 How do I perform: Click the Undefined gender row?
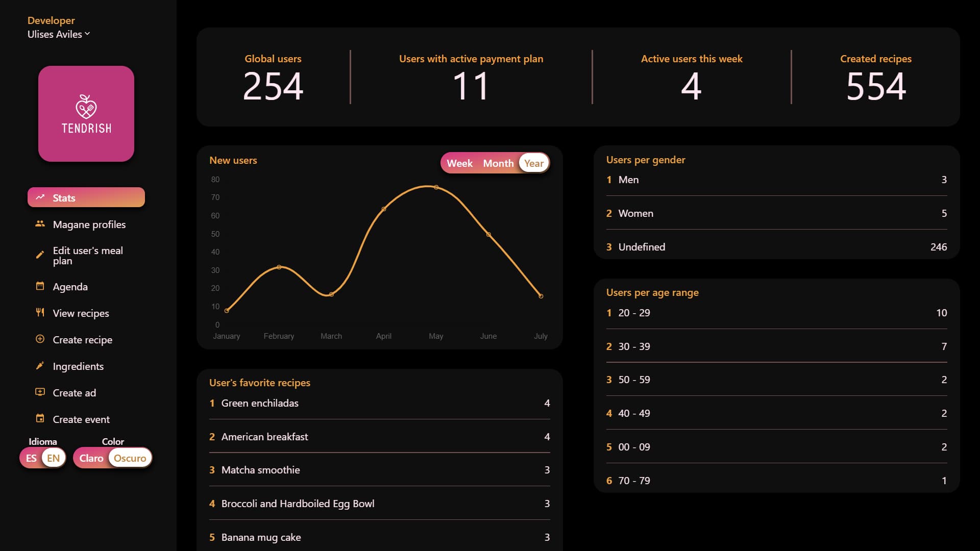(776, 247)
